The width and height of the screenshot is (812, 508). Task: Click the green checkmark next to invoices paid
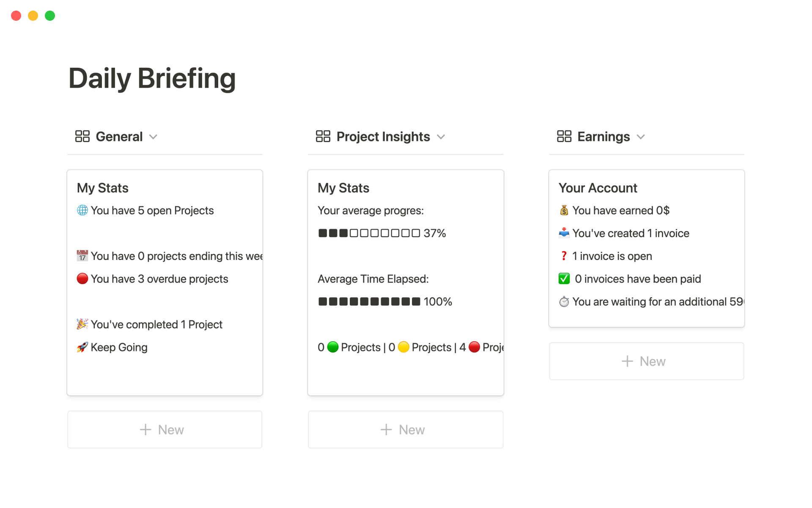pyautogui.click(x=564, y=279)
